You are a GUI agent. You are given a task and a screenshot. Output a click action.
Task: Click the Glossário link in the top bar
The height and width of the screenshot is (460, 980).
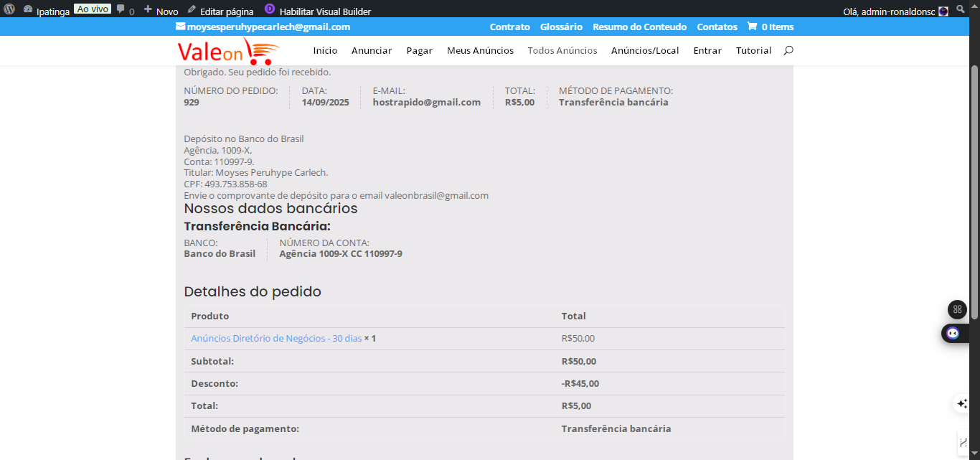tap(561, 27)
